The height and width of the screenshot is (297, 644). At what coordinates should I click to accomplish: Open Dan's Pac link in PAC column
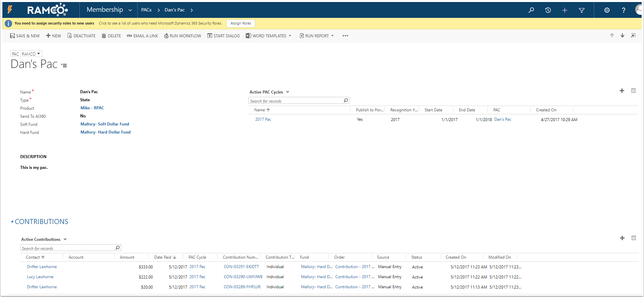pos(503,119)
